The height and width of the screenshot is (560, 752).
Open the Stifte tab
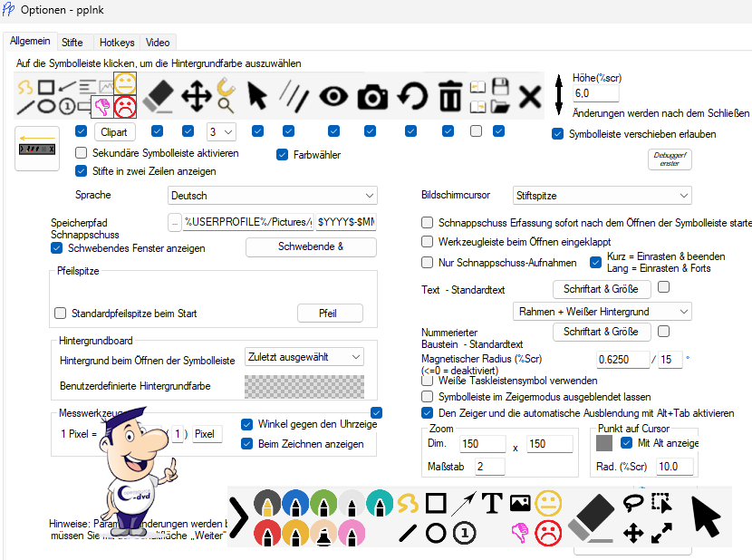72,43
